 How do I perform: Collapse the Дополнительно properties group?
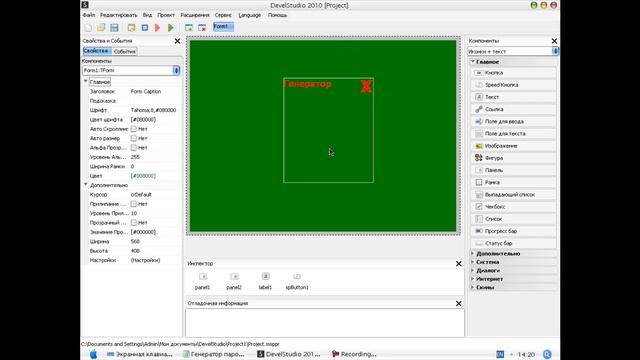pos(86,185)
